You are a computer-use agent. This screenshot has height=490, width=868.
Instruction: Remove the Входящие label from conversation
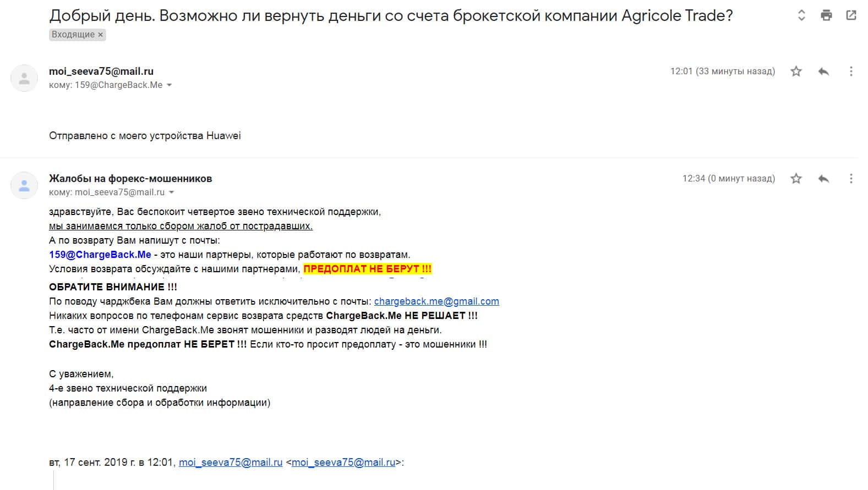100,35
